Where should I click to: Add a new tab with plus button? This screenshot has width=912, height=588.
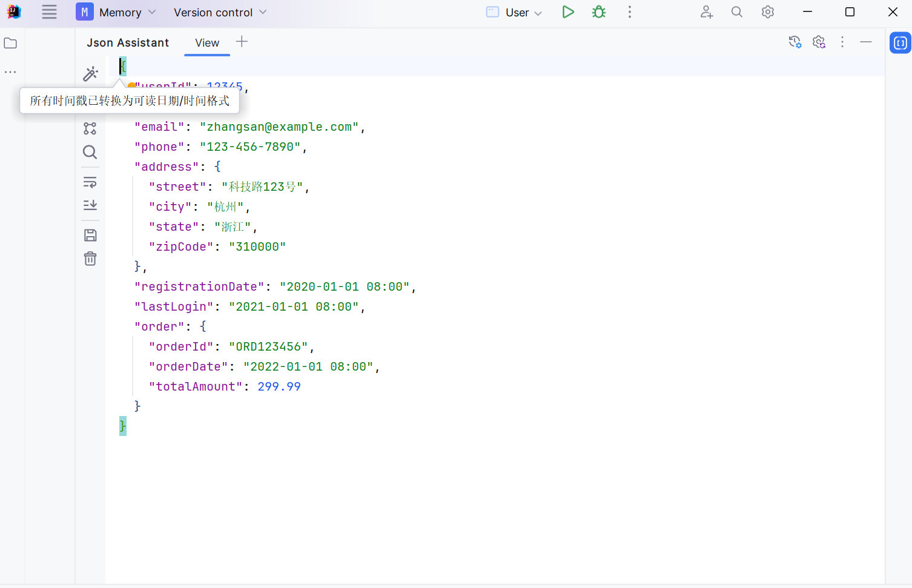tap(242, 42)
